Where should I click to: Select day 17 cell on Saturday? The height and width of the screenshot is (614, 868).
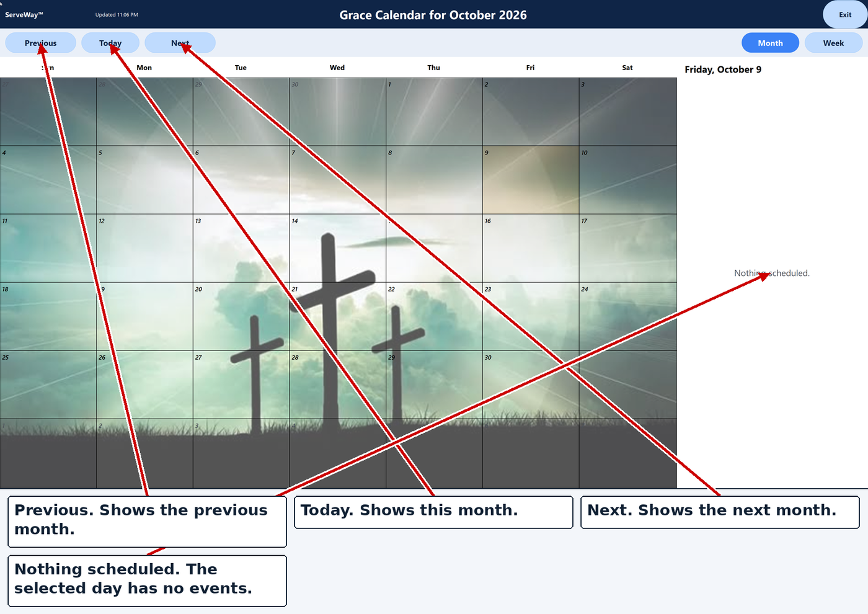tap(628, 248)
